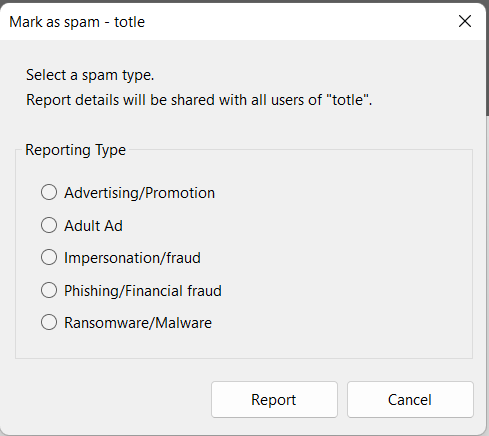Pick the Phishing/Financial fraud radio option
The image size is (489, 436).
pos(49,290)
